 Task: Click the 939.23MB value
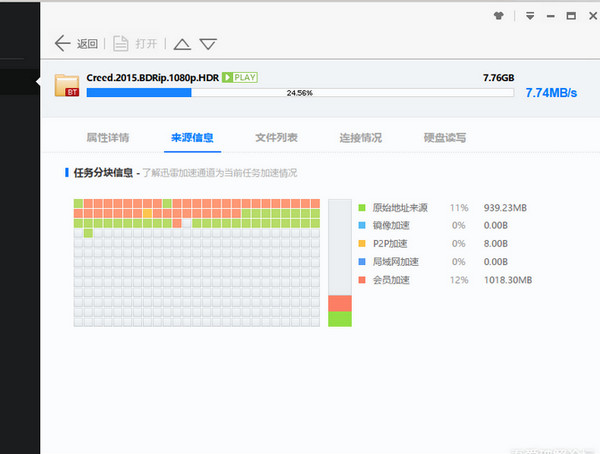tap(505, 208)
